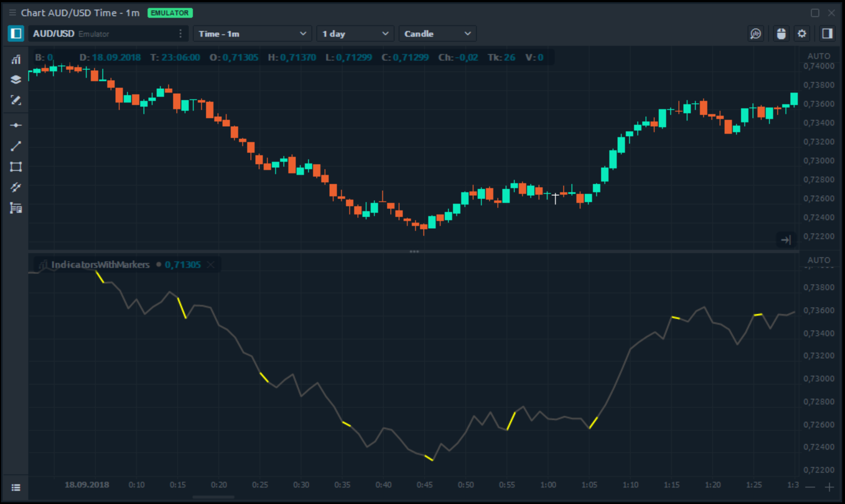Screen dimensions: 845x504
Task: Select the horizontal line drawing tool
Action: (16, 126)
